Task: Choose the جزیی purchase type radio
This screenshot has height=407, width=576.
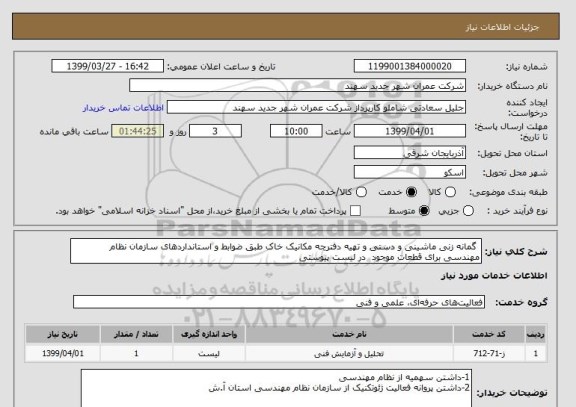Action: [x=468, y=211]
